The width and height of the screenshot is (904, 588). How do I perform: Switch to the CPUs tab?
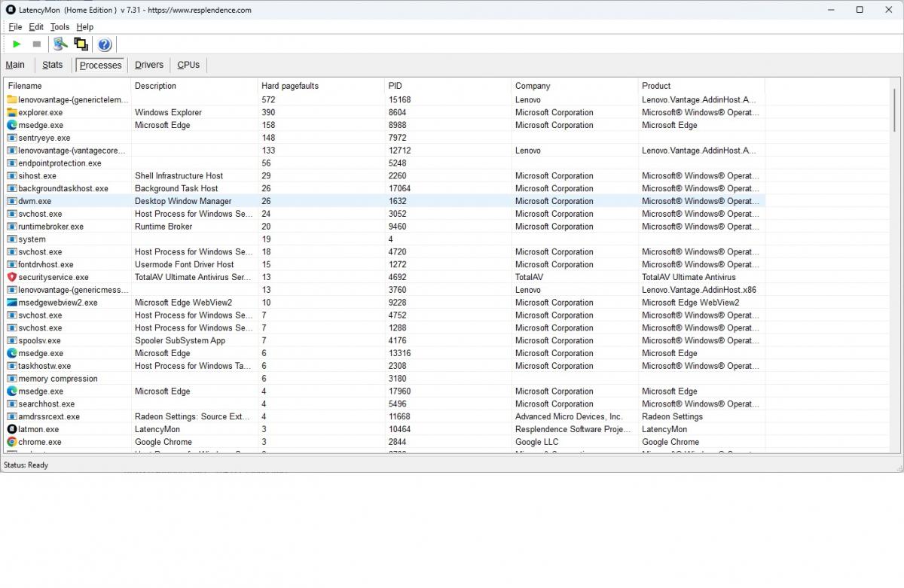(188, 65)
